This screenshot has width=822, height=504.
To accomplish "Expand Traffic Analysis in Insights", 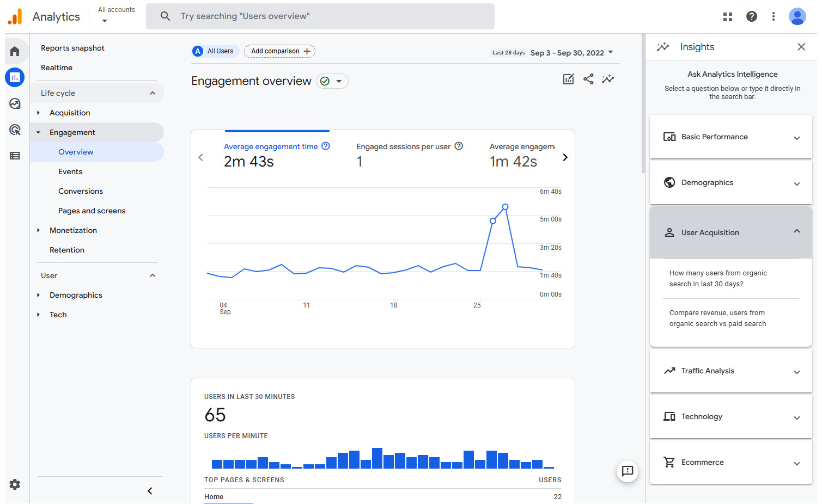I will click(730, 371).
